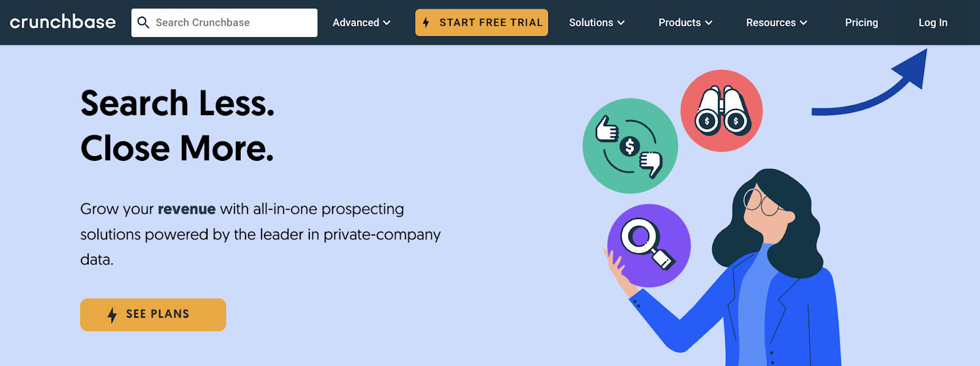Click the red binoculars icon illustration
The width and height of the screenshot is (980, 366).
point(721,110)
